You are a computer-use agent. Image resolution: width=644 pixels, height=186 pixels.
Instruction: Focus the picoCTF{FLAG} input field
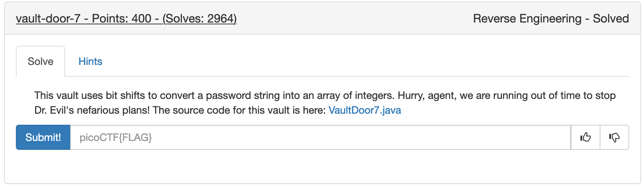pyautogui.click(x=321, y=138)
